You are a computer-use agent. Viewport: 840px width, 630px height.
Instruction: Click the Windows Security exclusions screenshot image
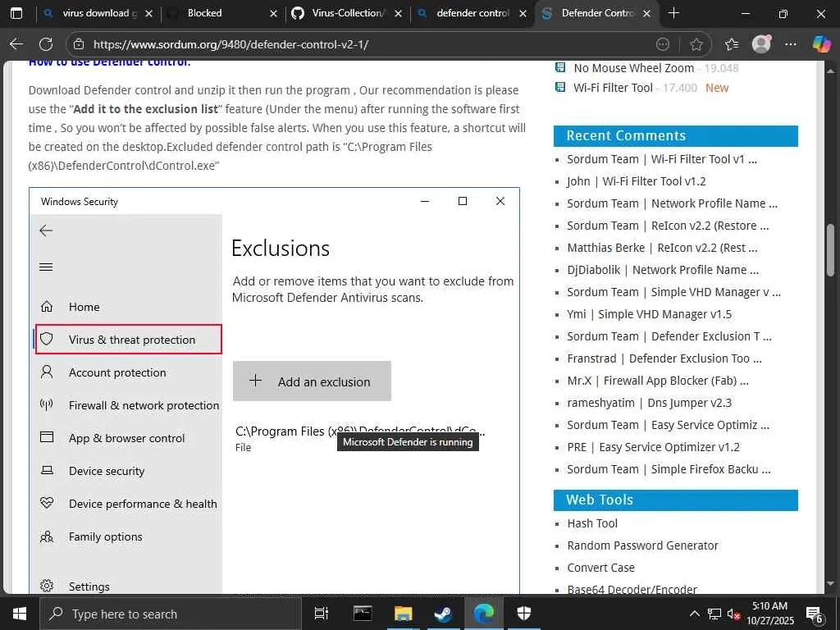point(274,390)
